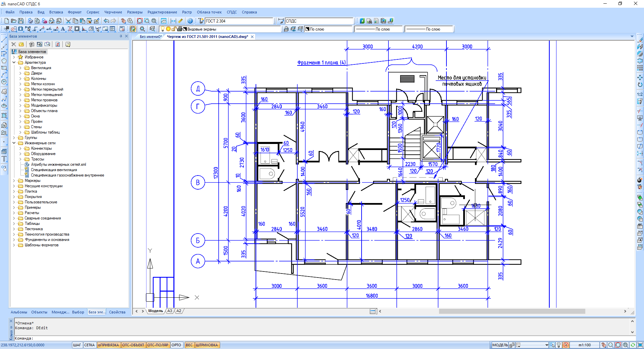Toggle ОТС-ПОЛЯР polar tracking
Viewport: 644px width, 349px height.
pyautogui.click(x=158, y=345)
